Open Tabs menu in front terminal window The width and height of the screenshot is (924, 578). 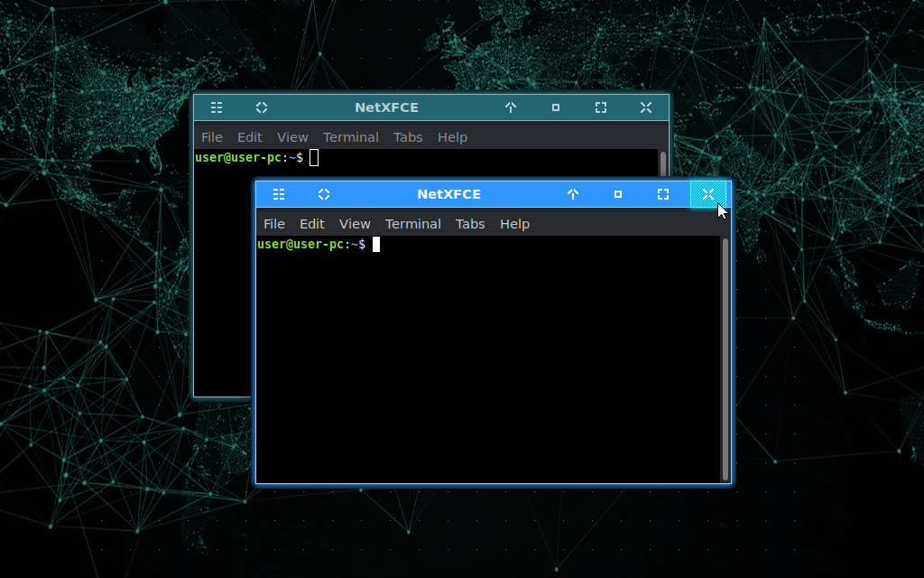pyautogui.click(x=470, y=224)
